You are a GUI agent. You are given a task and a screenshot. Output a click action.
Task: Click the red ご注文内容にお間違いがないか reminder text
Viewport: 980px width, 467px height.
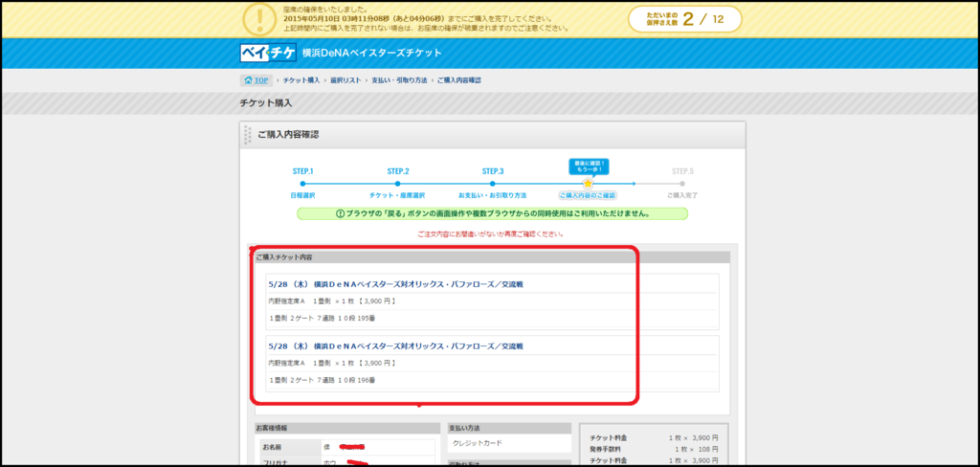(x=491, y=233)
